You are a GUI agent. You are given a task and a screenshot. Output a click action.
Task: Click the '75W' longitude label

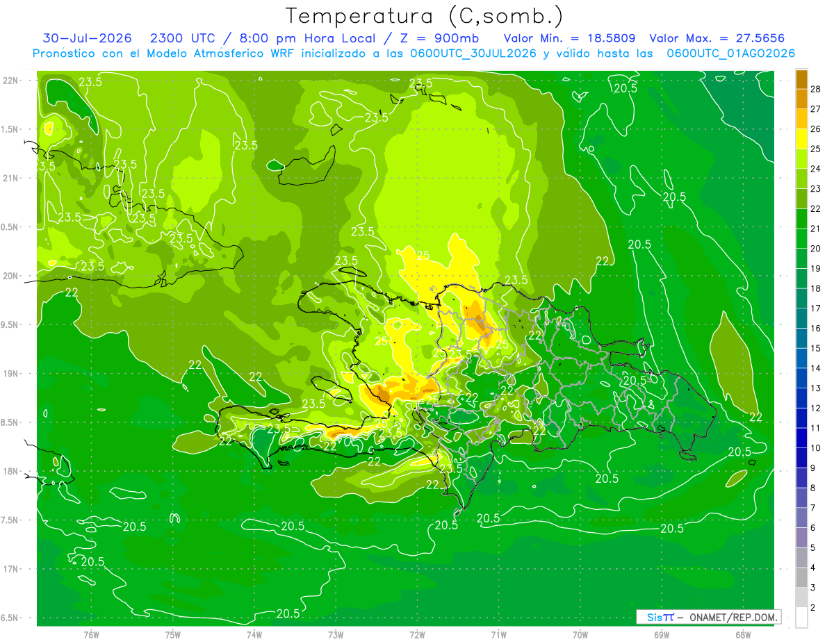pos(173,634)
